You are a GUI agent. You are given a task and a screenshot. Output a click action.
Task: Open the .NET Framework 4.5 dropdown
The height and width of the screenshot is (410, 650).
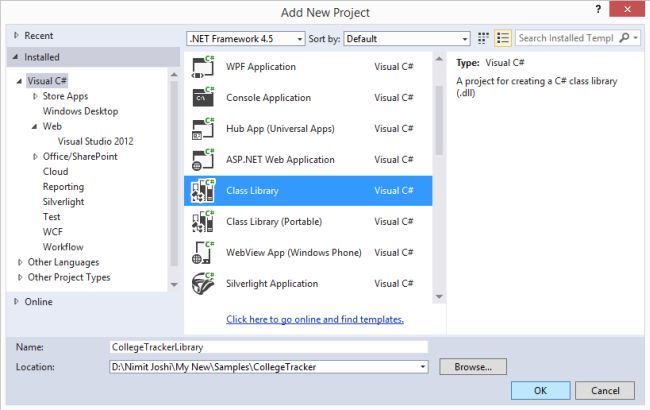[x=245, y=39]
